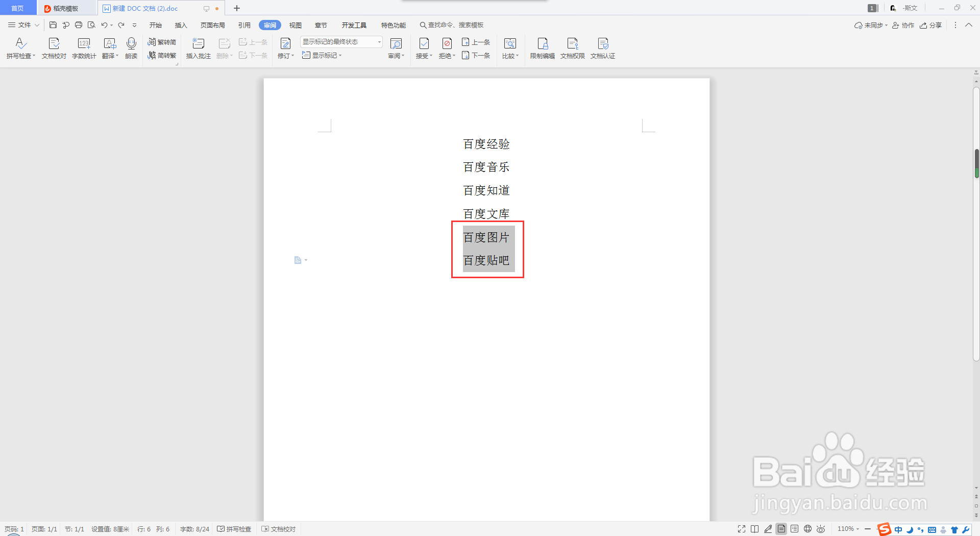This screenshot has width=980, height=536.
Task: Switch to web layout view
Action: tap(807, 529)
